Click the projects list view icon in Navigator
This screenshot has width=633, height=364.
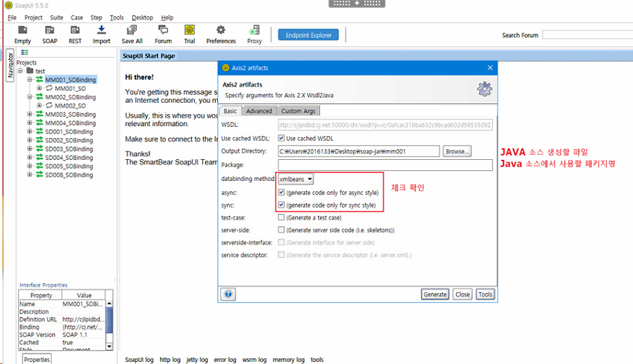tap(25, 52)
